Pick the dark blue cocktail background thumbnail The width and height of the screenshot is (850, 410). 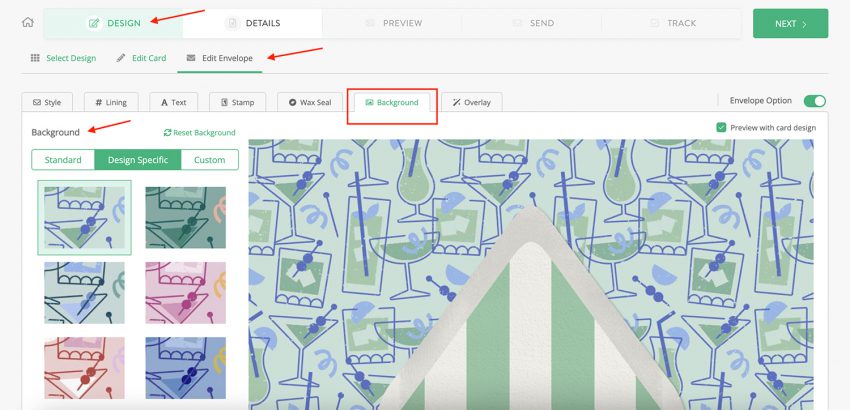(185, 367)
